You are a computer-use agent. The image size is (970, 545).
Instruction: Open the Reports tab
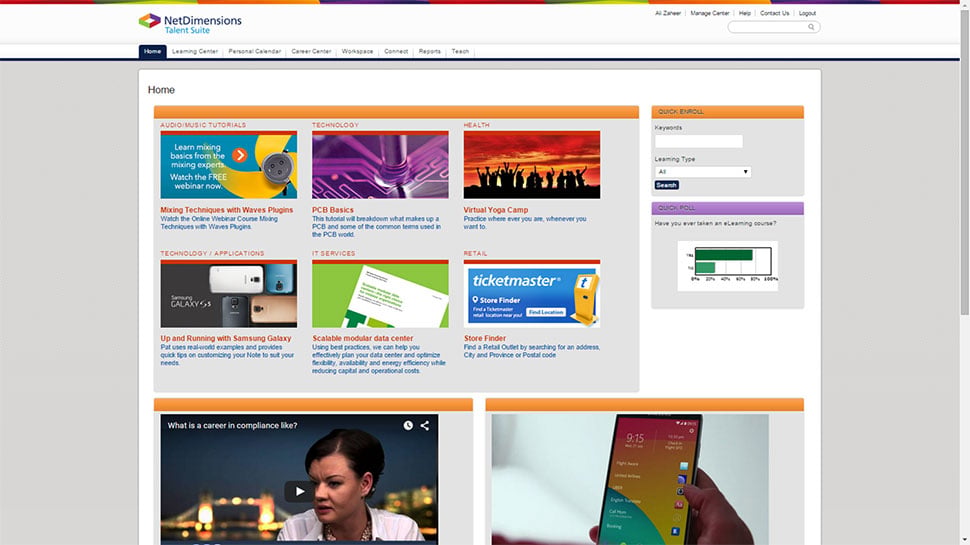click(x=429, y=51)
